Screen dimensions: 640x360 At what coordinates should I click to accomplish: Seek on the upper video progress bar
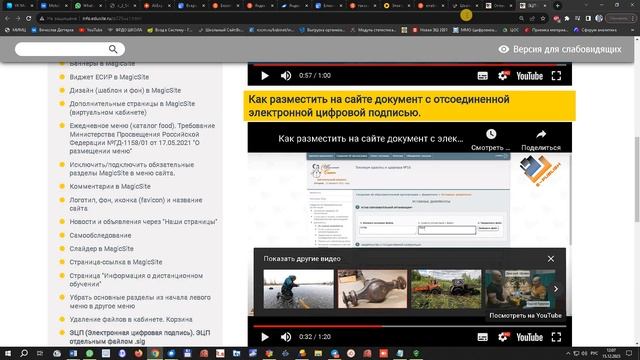coord(410,65)
